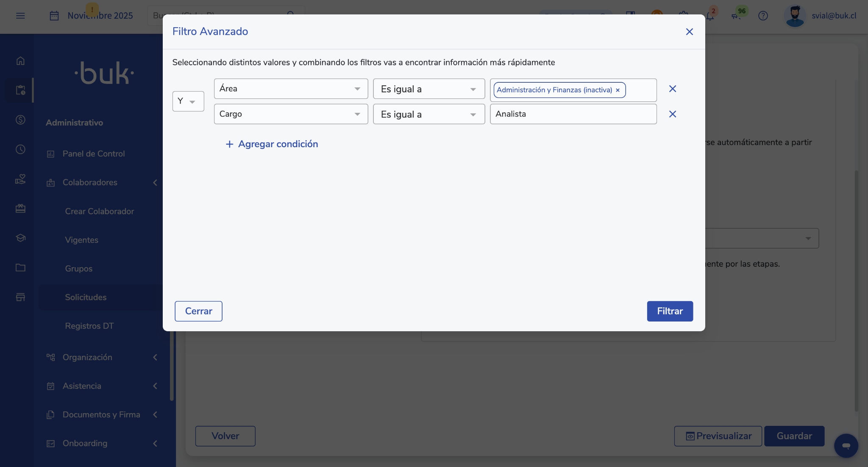Screen dimensions: 868x467
Task: Click the dollar sign sidebar icon
Action: click(20, 120)
